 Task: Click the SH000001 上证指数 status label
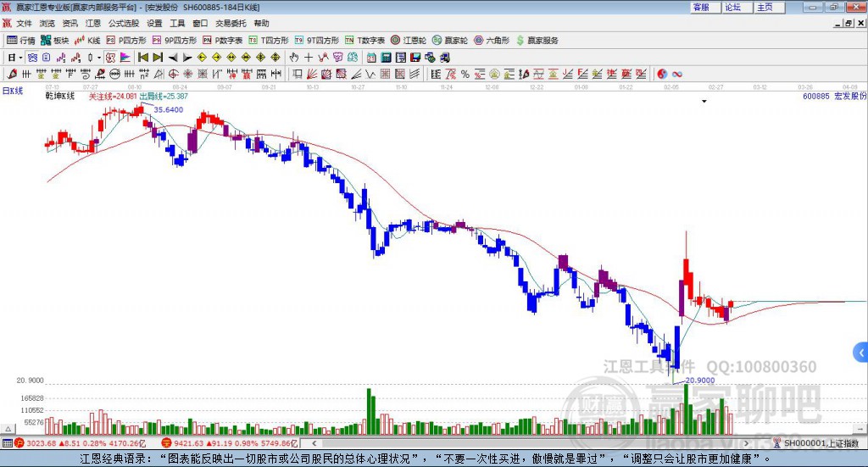coord(821,443)
